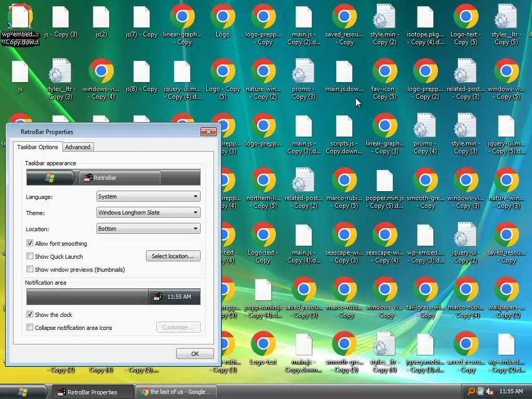Screen dimensions: 532x399
Task: Open the Location dropdown set to Bottom
Action: pyautogui.click(x=148, y=229)
